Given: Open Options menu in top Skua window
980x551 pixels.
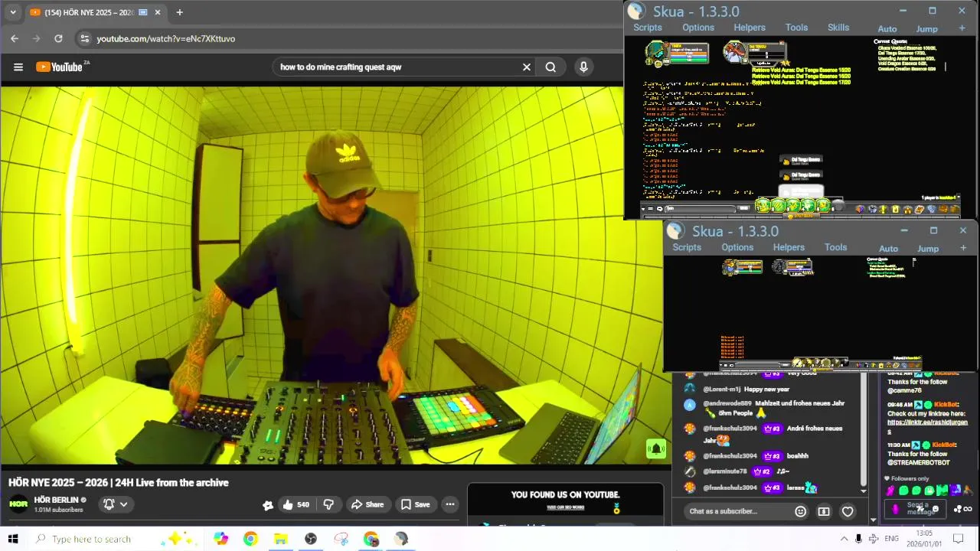Looking at the screenshot, I should click(698, 28).
